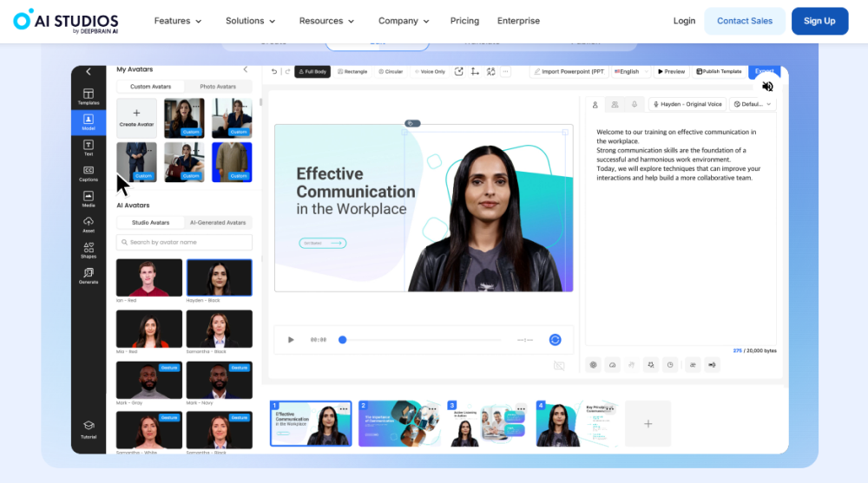Image resolution: width=868 pixels, height=483 pixels.
Task: Expand the Resources menu
Action: coord(326,21)
